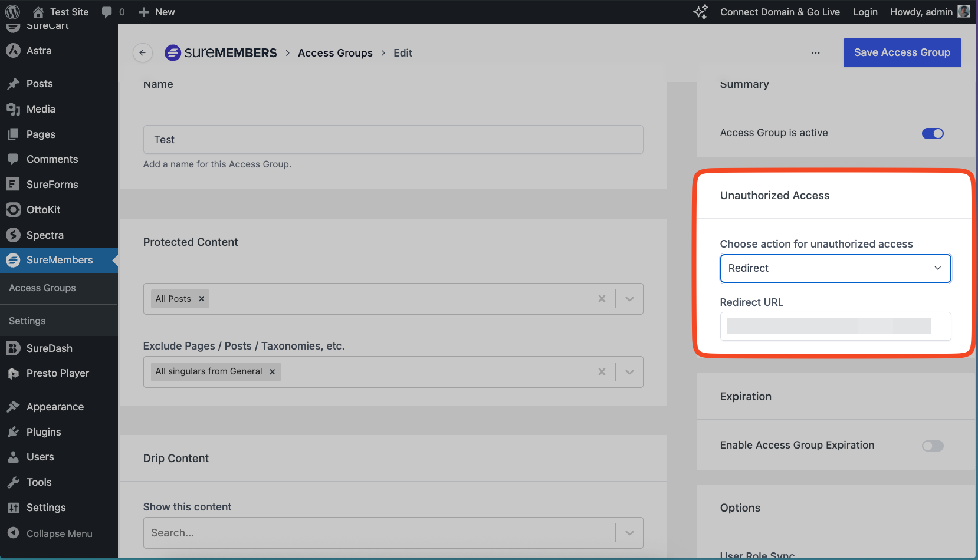Open the Appearance menu item

[55, 407]
